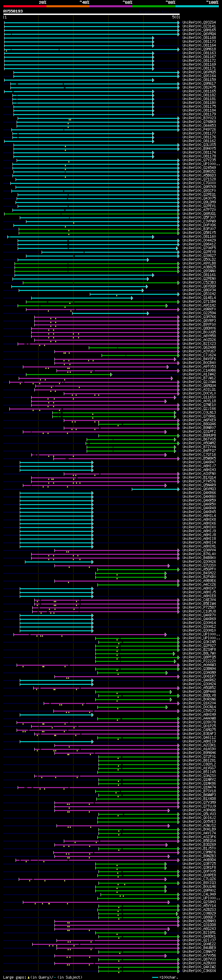The image size is (222, 980).
Task: Click the '503' query length label
Action: coord(175,17)
